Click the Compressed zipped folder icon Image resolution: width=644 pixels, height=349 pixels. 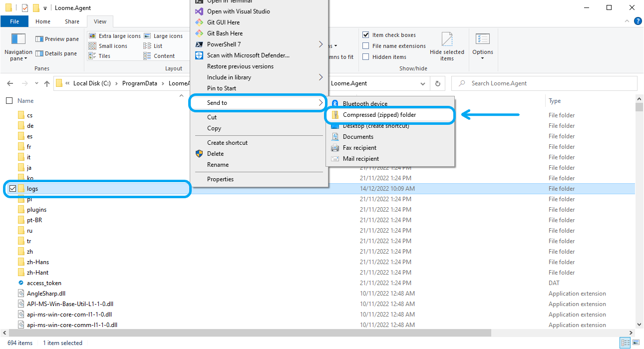point(335,114)
